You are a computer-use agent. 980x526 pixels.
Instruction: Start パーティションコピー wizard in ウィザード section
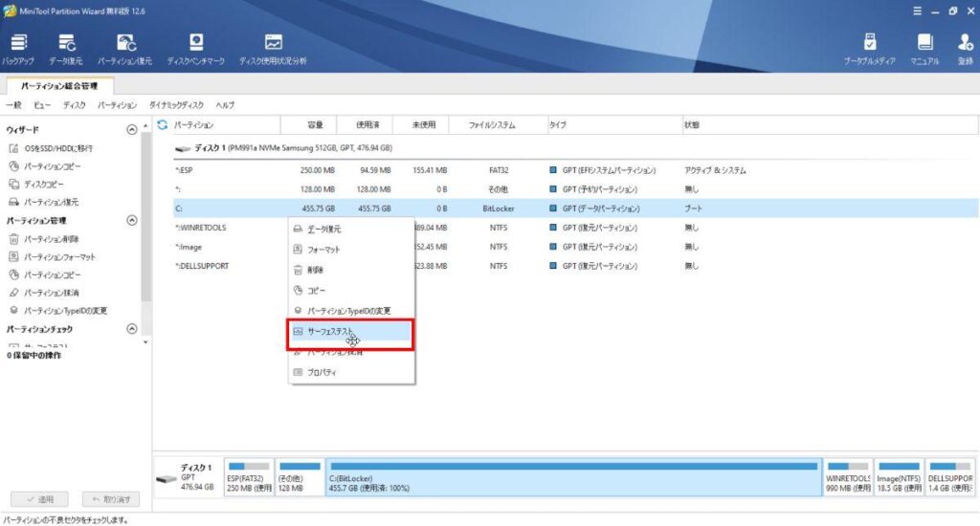coord(45,166)
